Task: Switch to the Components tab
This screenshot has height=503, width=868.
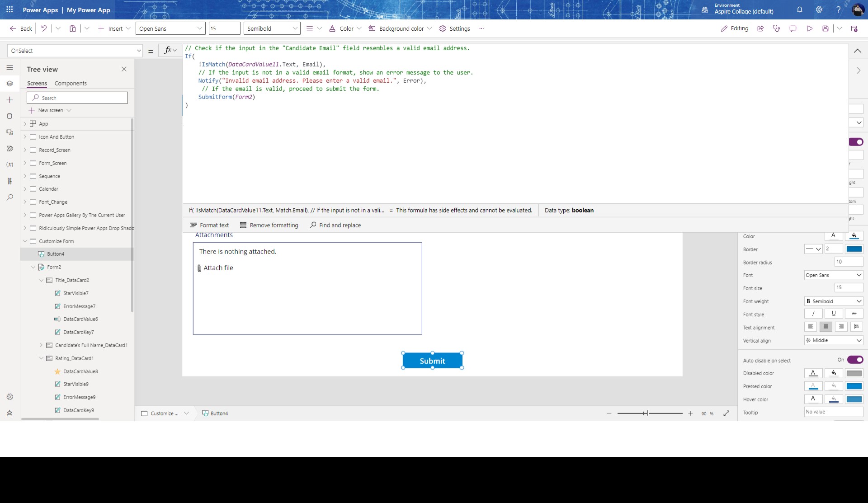Action: click(71, 83)
